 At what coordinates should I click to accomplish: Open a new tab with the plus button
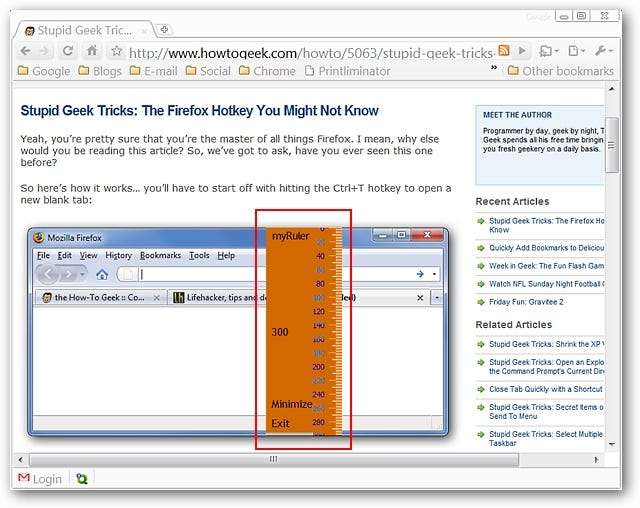pyautogui.click(x=164, y=29)
